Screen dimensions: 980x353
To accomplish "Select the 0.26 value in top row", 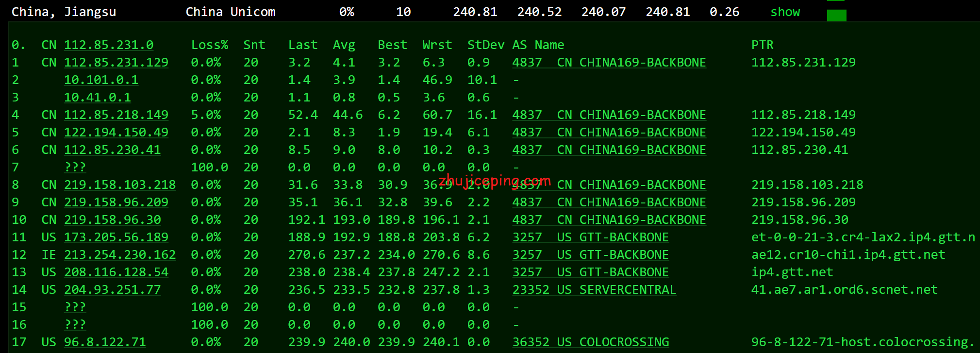I will (x=725, y=12).
